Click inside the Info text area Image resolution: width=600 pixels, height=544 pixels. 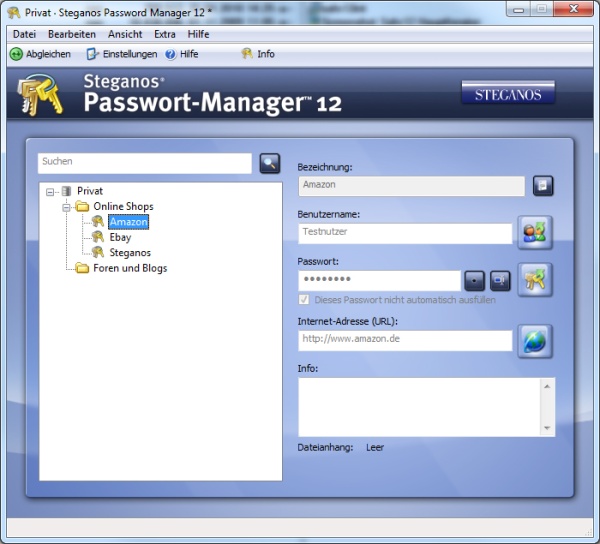[x=419, y=407]
